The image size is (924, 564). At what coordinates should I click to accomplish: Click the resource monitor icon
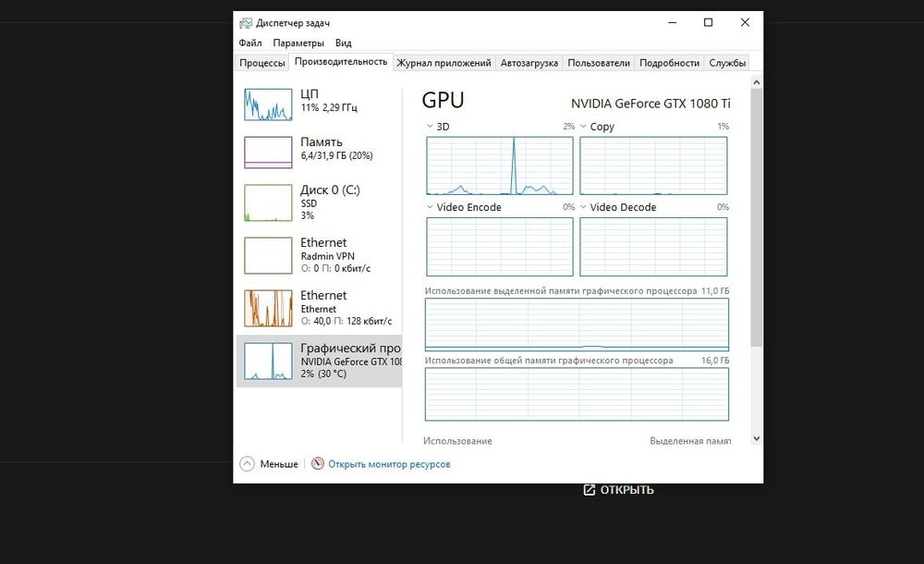tap(318, 464)
